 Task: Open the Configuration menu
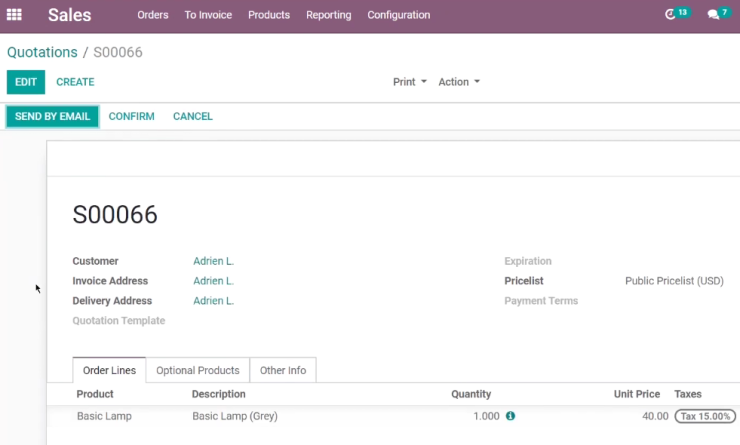[399, 15]
